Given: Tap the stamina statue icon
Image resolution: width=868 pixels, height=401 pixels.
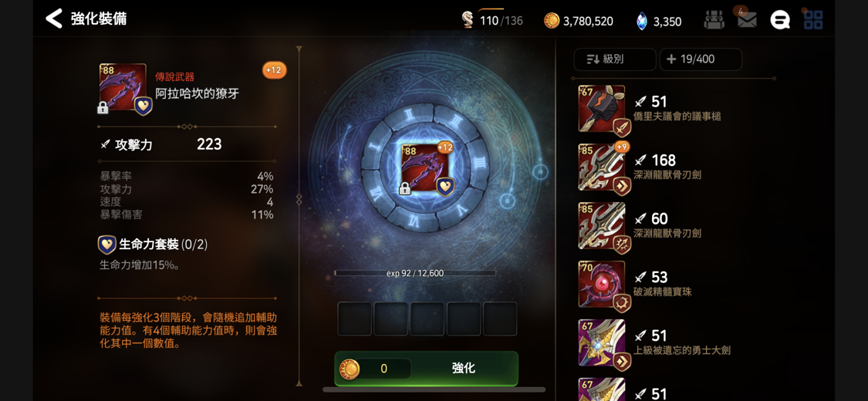Looking at the screenshot, I should point(468,21).
